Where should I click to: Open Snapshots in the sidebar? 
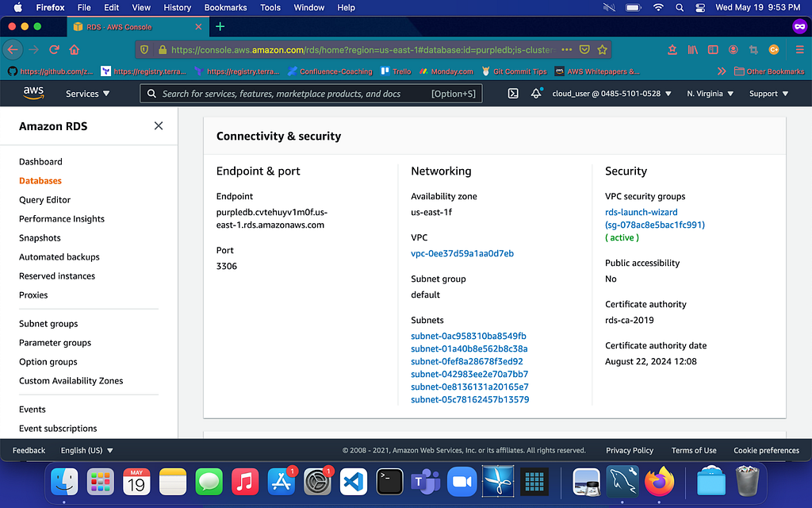pos(40,238)
